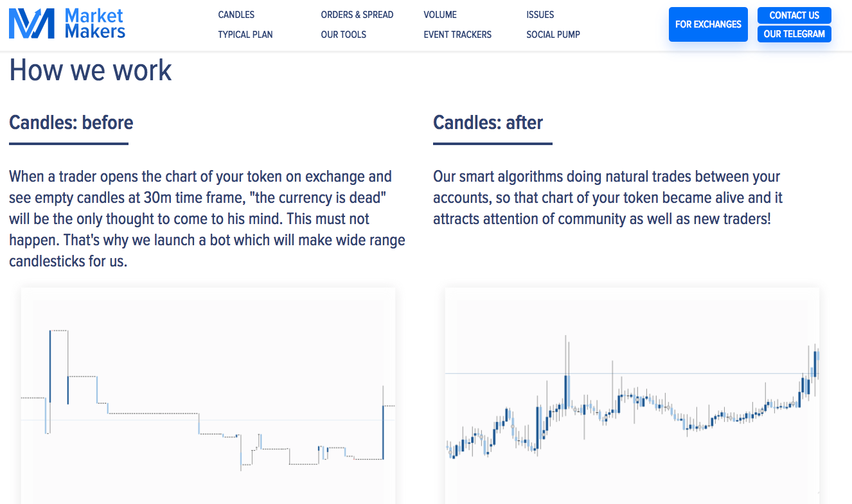Screen dimensions: 852x504
Task: Navigate to the Volume section
Action: pos(440,15)
